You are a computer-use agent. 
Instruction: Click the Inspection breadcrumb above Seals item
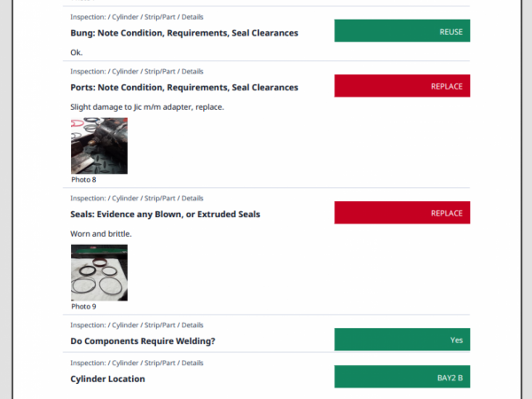coord(137,198)
